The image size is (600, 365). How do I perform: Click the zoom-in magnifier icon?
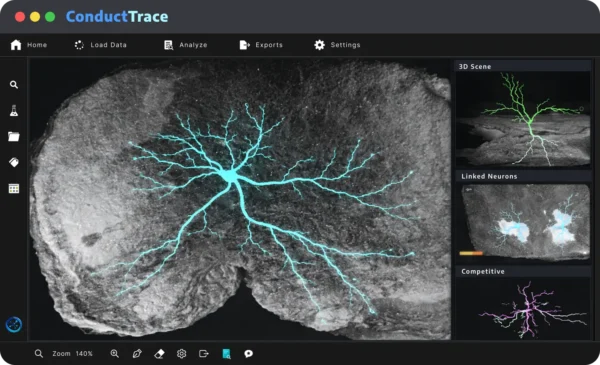pyautogui.click(x=114, y=354)
